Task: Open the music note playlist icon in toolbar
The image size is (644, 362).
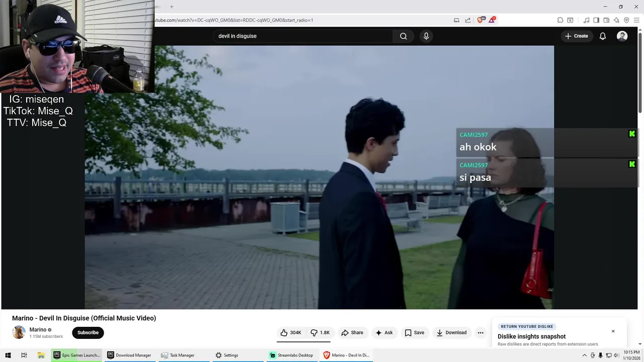Action: pyautogui.click(x=586, y=20)
